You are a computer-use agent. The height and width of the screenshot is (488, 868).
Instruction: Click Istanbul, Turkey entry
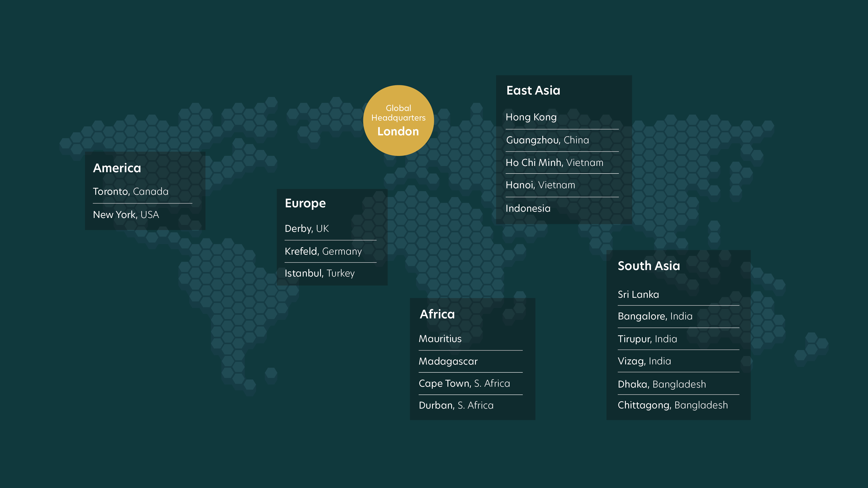coord(320,273)
